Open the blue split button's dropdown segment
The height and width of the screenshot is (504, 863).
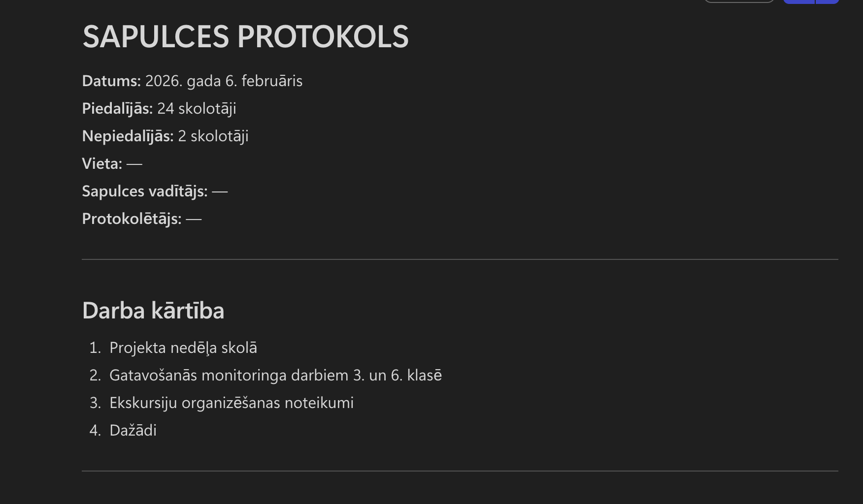click(x=828, y=1)
